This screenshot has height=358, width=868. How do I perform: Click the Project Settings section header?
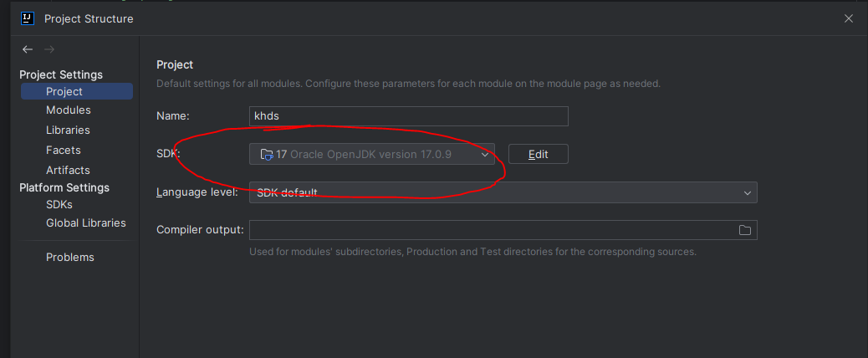click(x=61, y=74)
